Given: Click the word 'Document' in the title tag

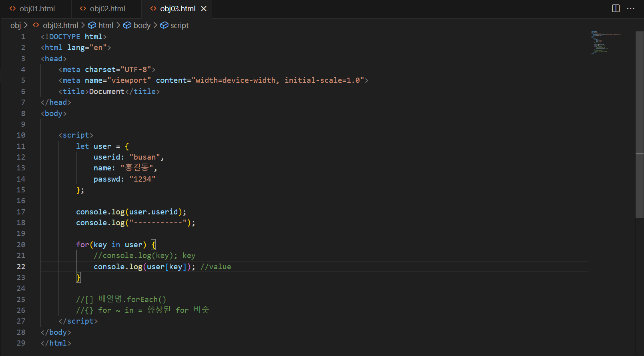Looking at the screenshot, I should [107, 92].
